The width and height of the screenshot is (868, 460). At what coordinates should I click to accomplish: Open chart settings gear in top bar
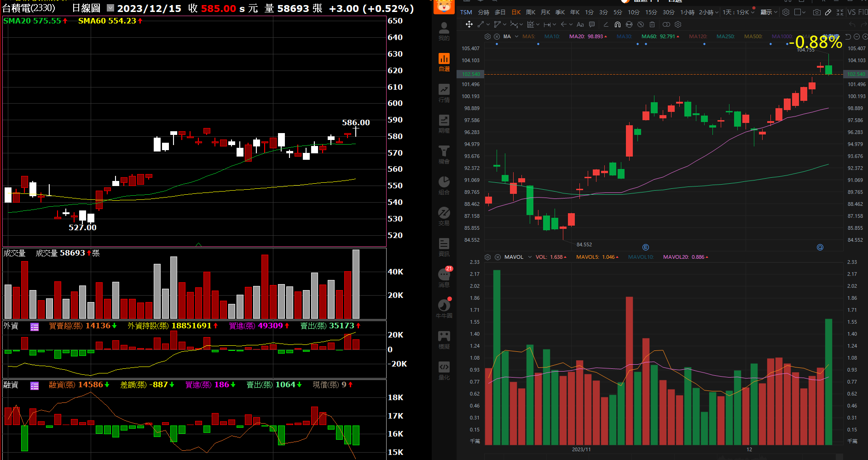coord(786,12)
